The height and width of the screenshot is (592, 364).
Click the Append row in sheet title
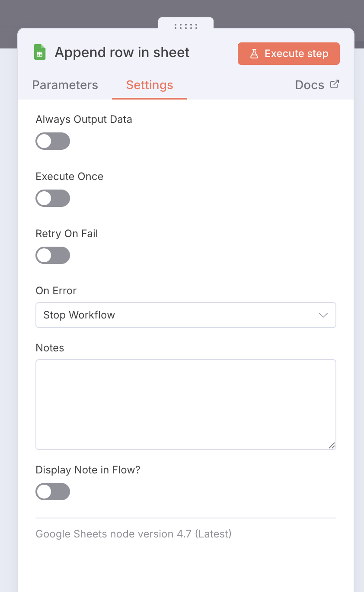(x=122, y=52)
